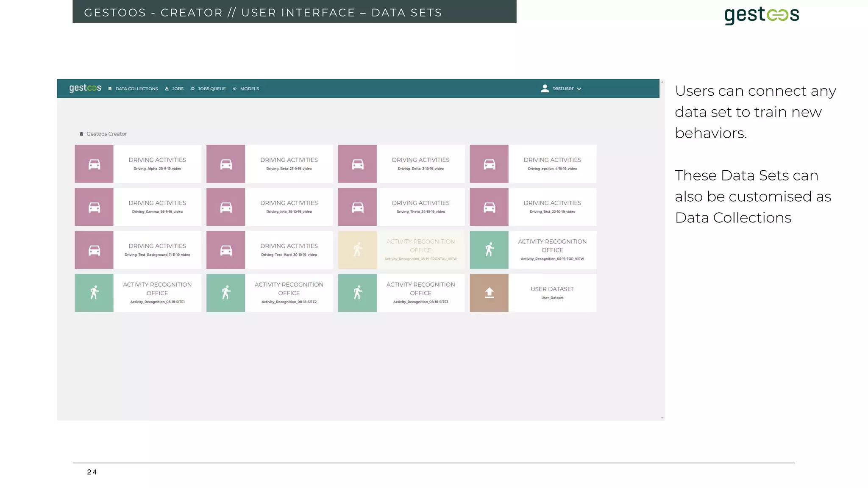Open Driving_Theta_24-10-19_video car icon tile
The image size is (868, 488).
[x=357, y=207]
